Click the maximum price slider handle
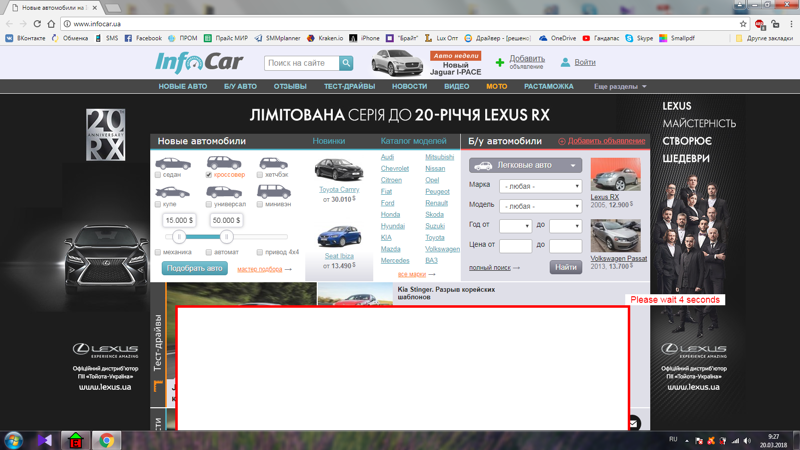This screenshot has height=450, width=800. [227, 237]
